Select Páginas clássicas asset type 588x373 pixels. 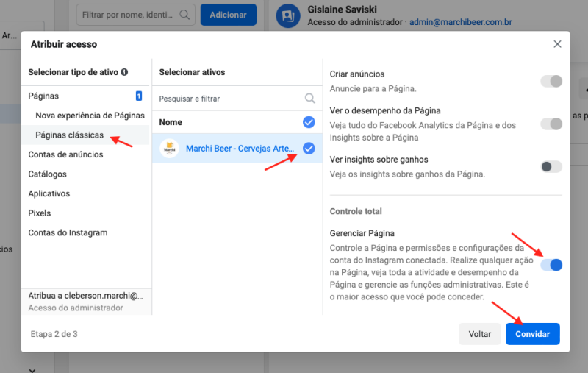69,135
